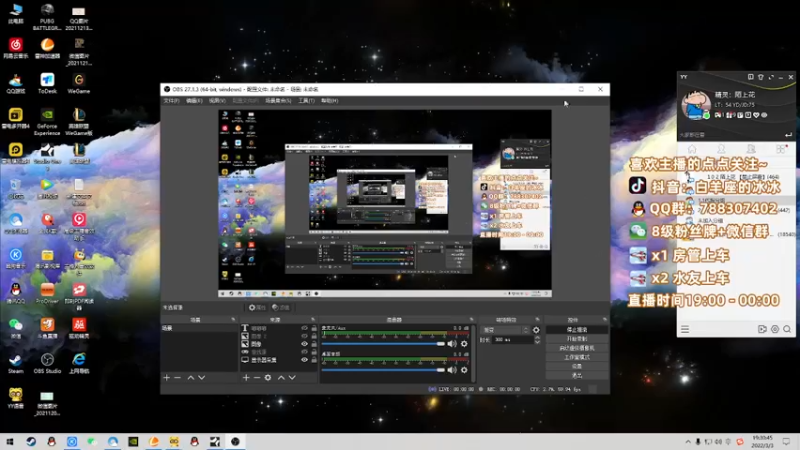Toggle visibility of the text source

pos(305,328)
